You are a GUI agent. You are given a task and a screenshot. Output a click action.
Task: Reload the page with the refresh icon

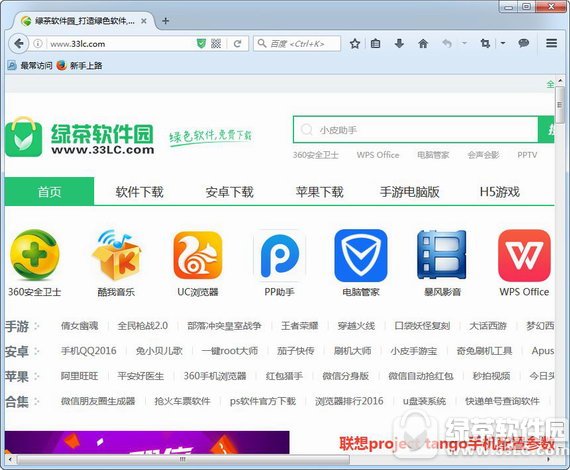click(237, 44)
